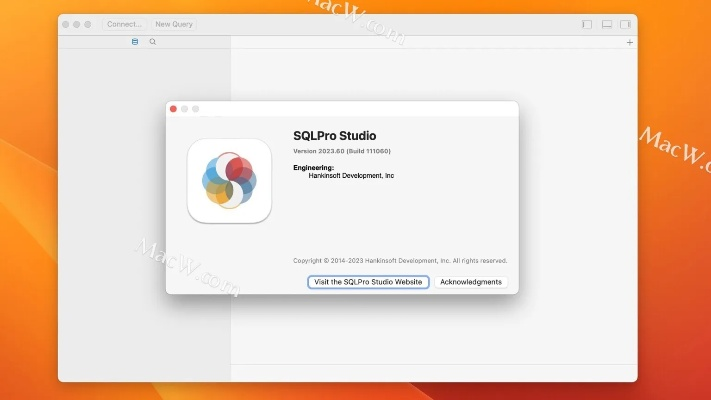Select the database connections sidebar icon

(135, 42)
